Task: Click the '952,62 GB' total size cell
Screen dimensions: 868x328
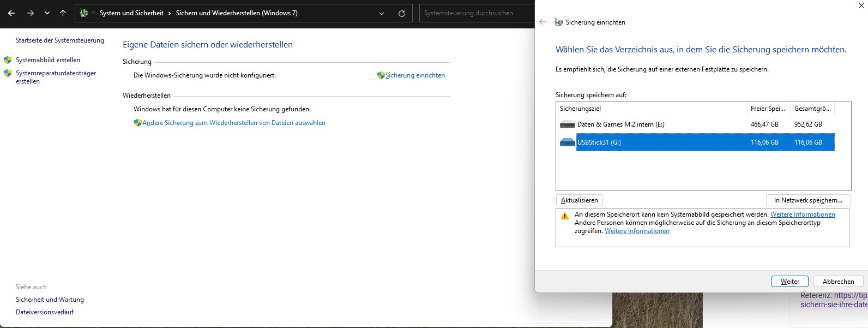Action: coord(808,124)
